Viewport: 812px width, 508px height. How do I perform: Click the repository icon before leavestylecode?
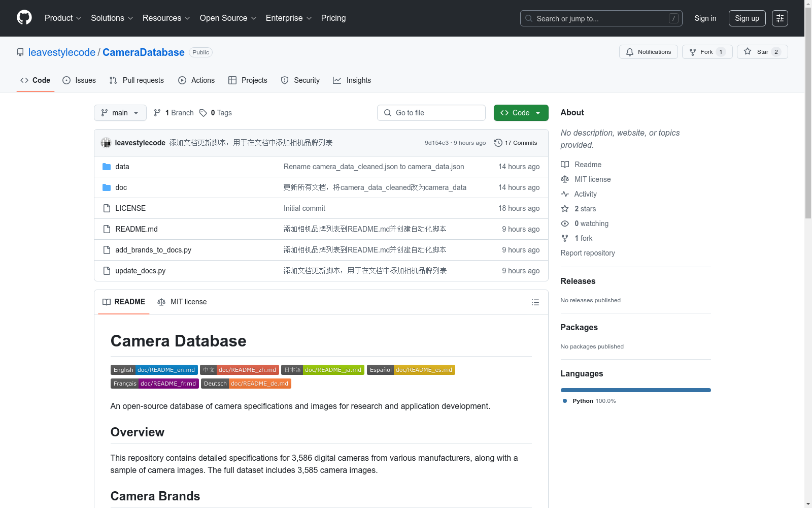click(x=20, y=52)
